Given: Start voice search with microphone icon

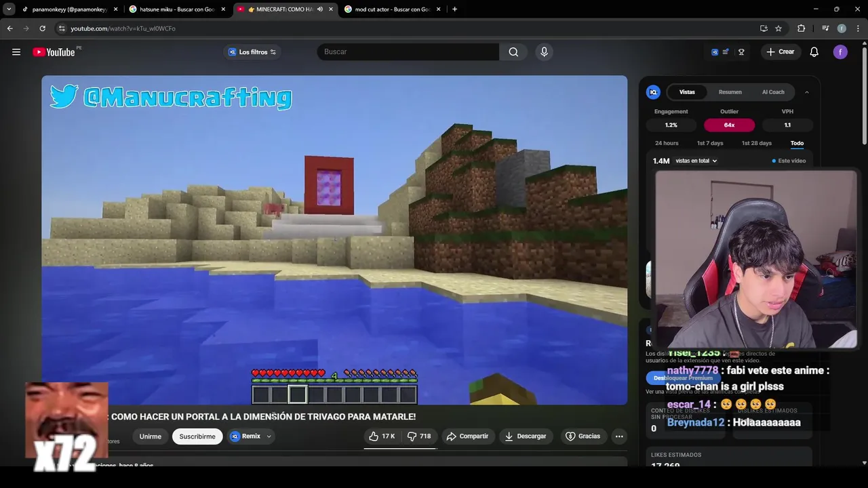Looking at the screenshot, I should click(x=544, y=52).
